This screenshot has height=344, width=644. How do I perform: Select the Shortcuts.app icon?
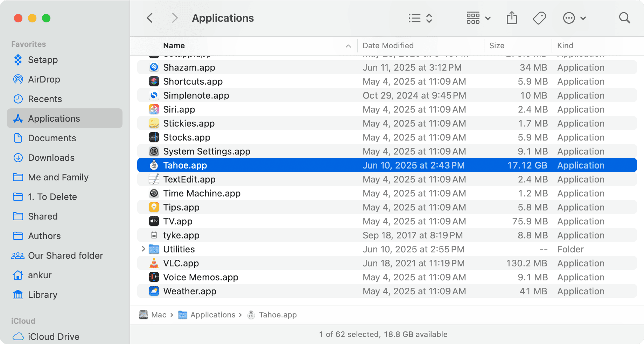(154, 81)
